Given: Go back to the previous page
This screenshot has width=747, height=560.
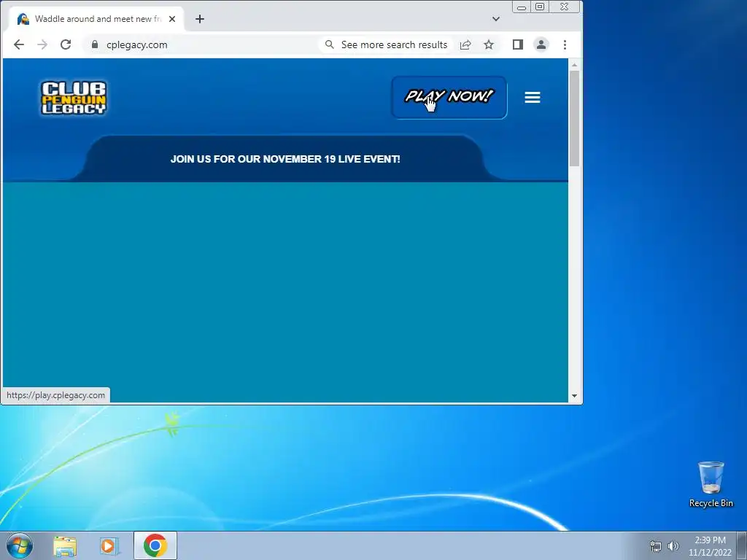Looking at the screenshot, I should (x=18, y=44).
